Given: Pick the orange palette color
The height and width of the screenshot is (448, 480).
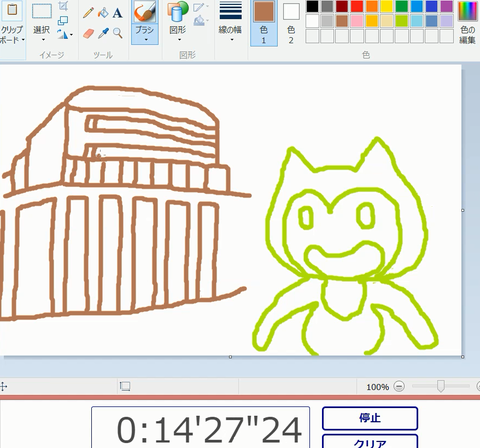Looking at the screenshot, I should click(x=372, y=6).
